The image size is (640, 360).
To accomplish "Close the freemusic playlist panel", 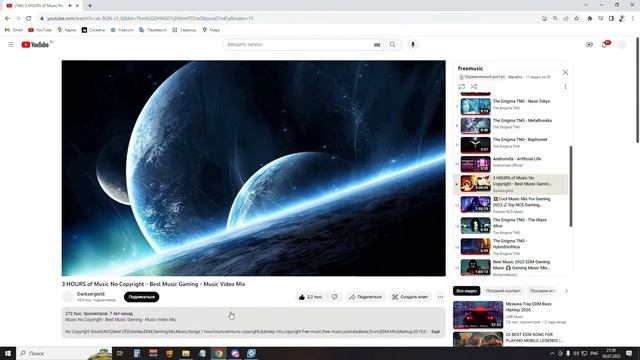I will coord(565,72).
